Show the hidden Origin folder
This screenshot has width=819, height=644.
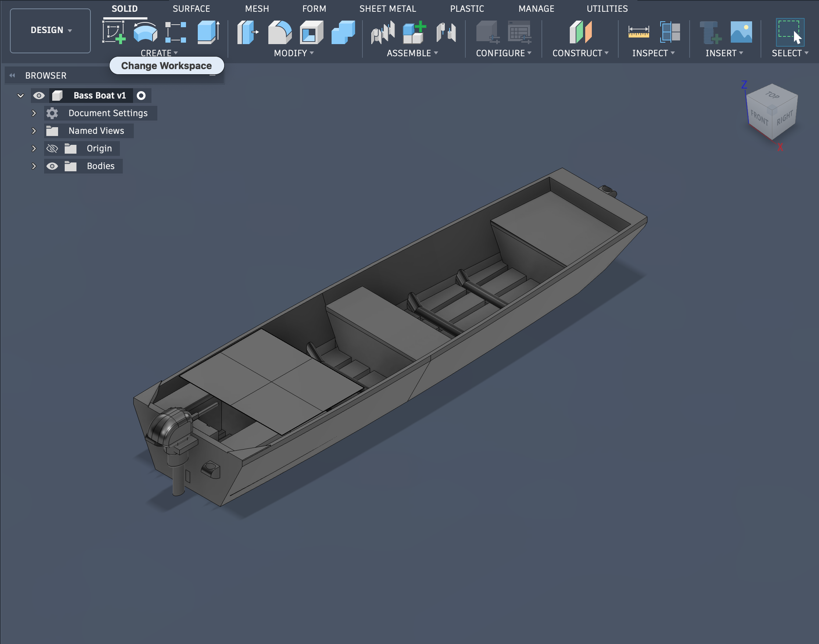[x=52, y=149]
